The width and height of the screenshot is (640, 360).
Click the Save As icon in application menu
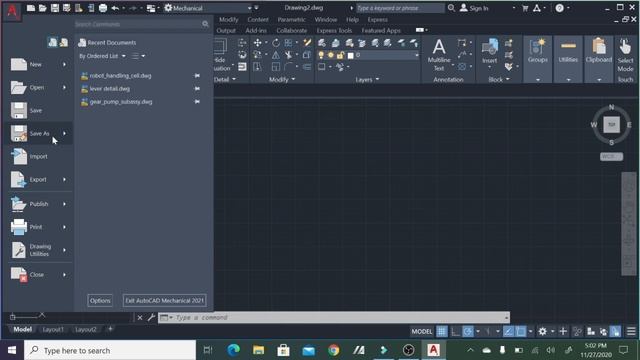(18, 133)
